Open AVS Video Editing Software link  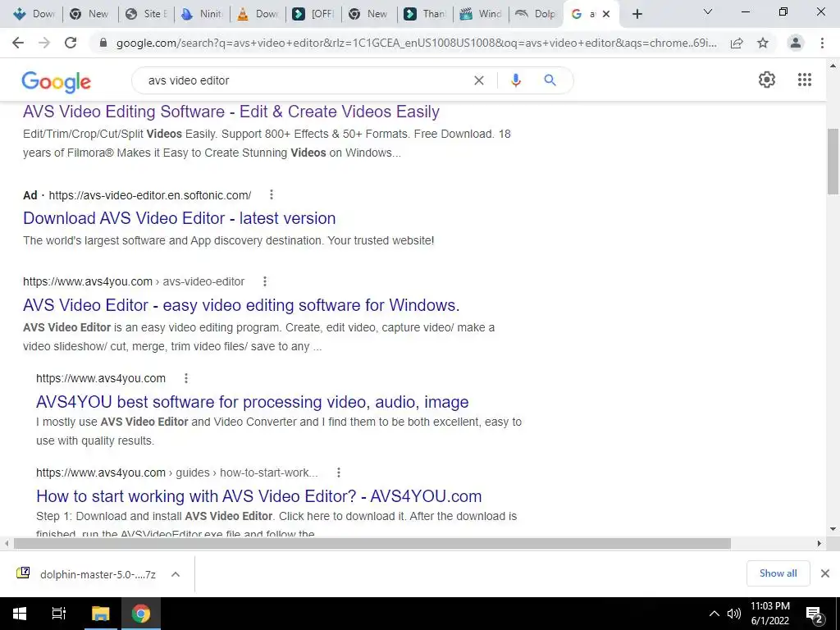(x=231, y=112)
